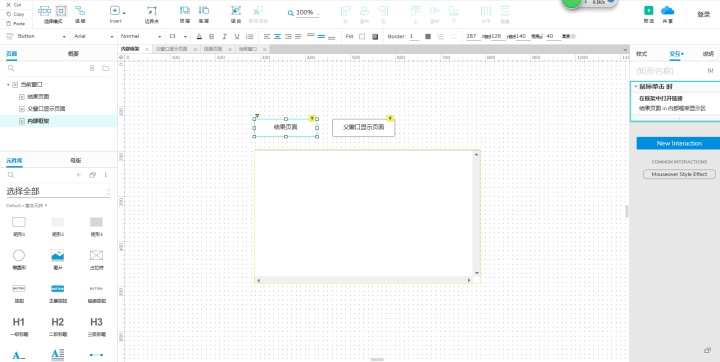Screen dimensions: 720x362
Task: Click the align middle toolbar icon
Action: click(x=434, y=11)
